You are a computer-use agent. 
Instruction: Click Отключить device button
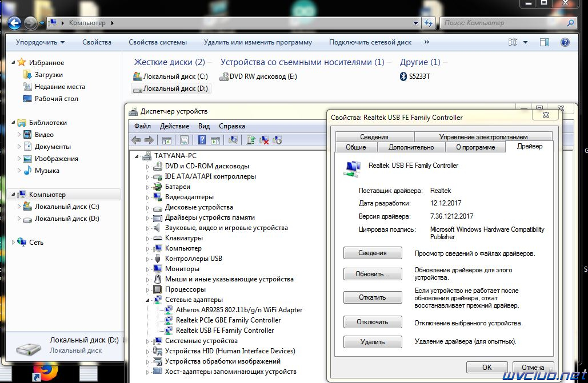[x=373, y=322]
